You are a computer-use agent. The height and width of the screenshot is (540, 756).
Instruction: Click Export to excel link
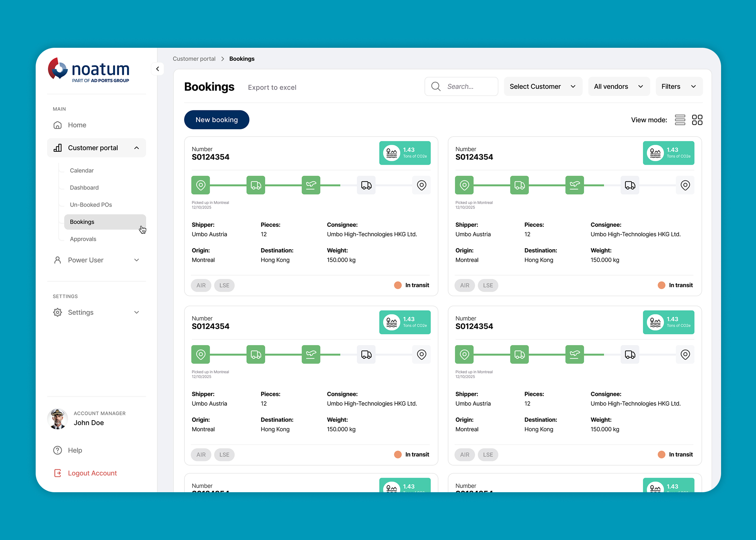[x=272, y=88]
